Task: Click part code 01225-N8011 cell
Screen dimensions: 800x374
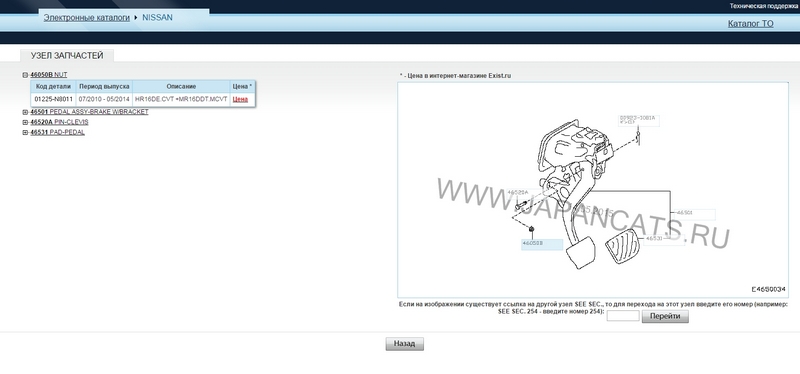Action: click(x=54, y=99)
